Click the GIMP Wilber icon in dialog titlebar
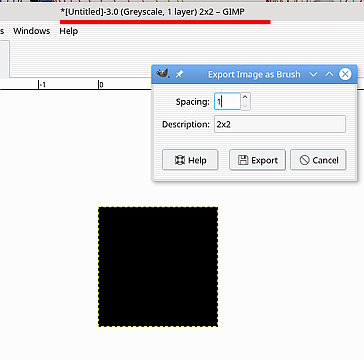364x360 pixels. pyautogui.click(x=162, y=73)
